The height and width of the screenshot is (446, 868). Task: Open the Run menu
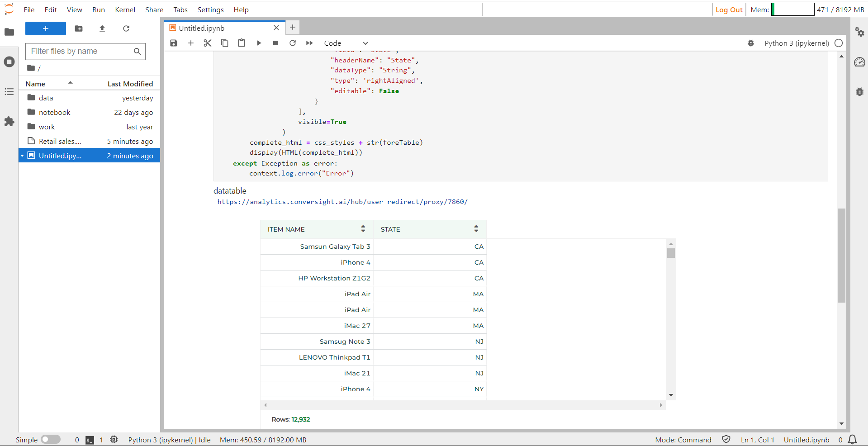click(x=99, y=9)
